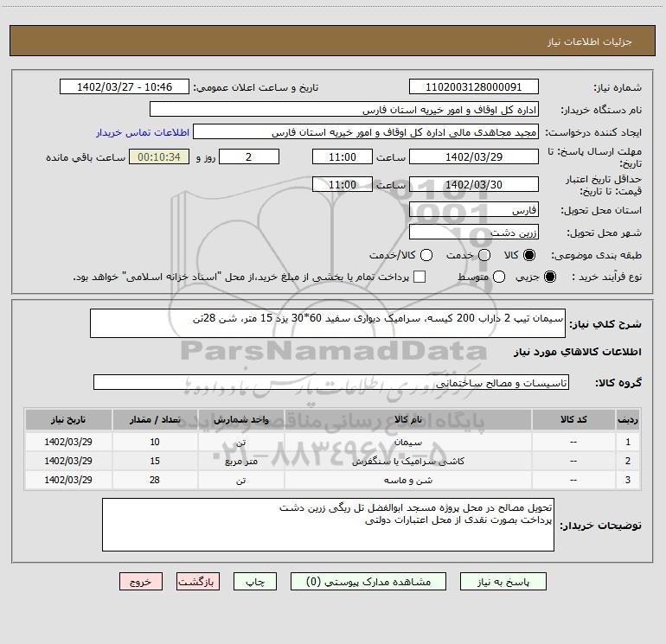This screenshot has height=644, width=666.
Task: Click the delivery city field زرین دشت
Action: (474, 233)
